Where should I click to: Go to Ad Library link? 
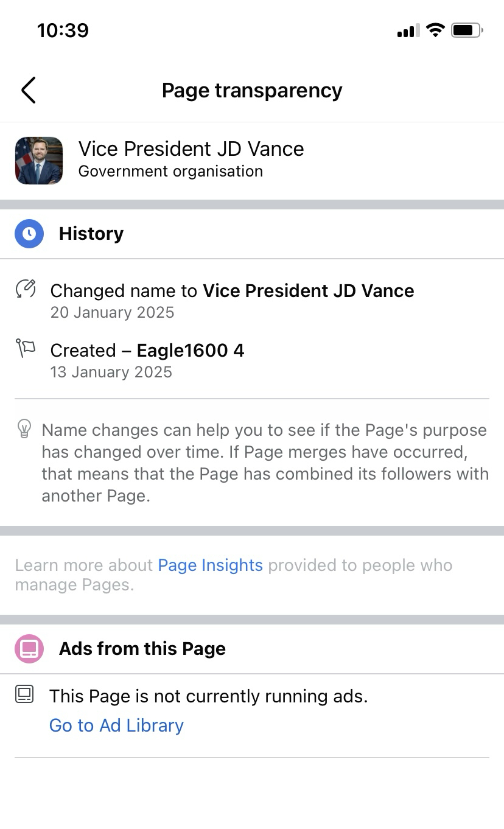pyautogui.click(x=116, y=725)
